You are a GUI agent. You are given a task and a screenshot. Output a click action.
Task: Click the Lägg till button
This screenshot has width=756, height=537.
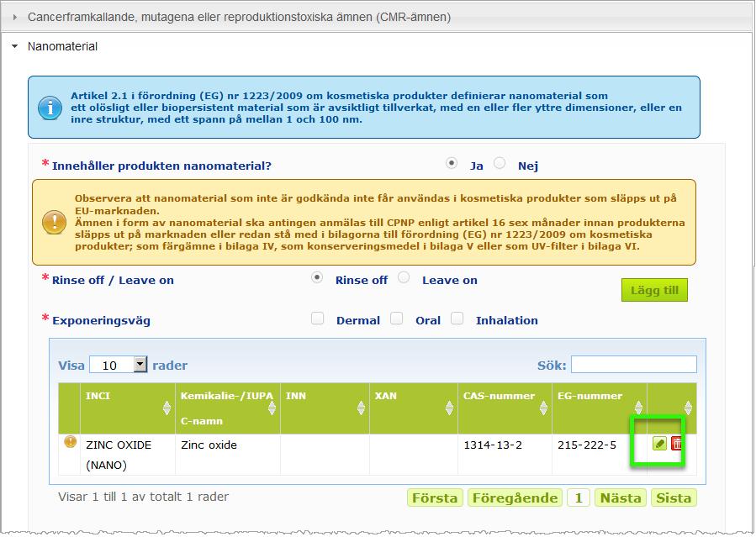pos(654,290)
